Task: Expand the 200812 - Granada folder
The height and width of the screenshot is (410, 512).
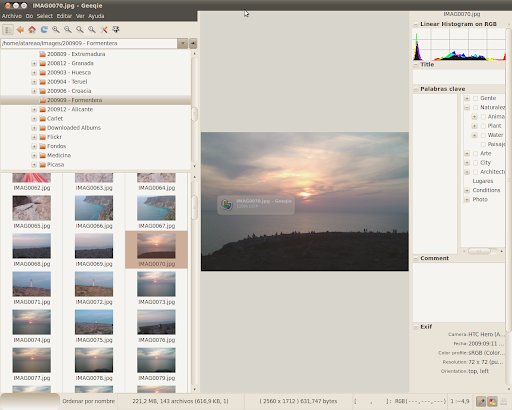Action: click(x=34, y=63)
